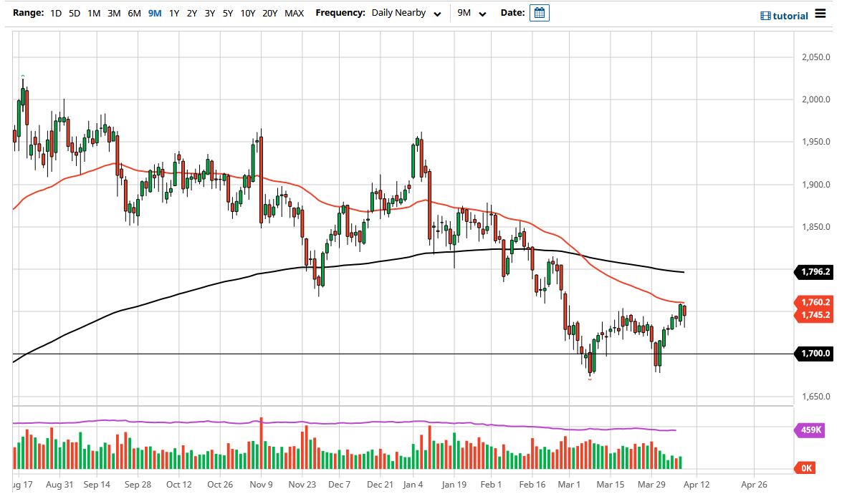Viewport: 847px width, 504px height.
Task: Click the 1,950.0 price axis label
Action: 815,142
